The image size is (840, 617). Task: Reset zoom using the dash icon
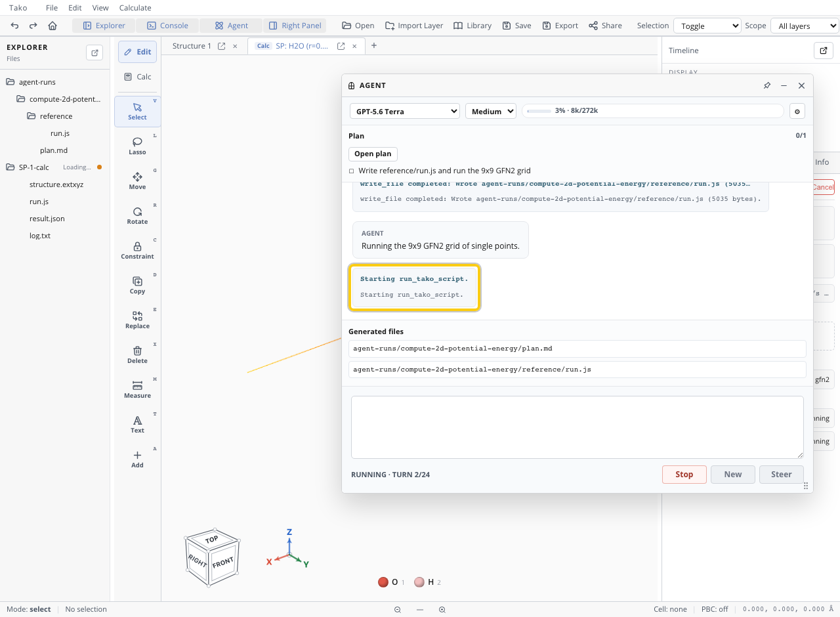tap(420, 610)
